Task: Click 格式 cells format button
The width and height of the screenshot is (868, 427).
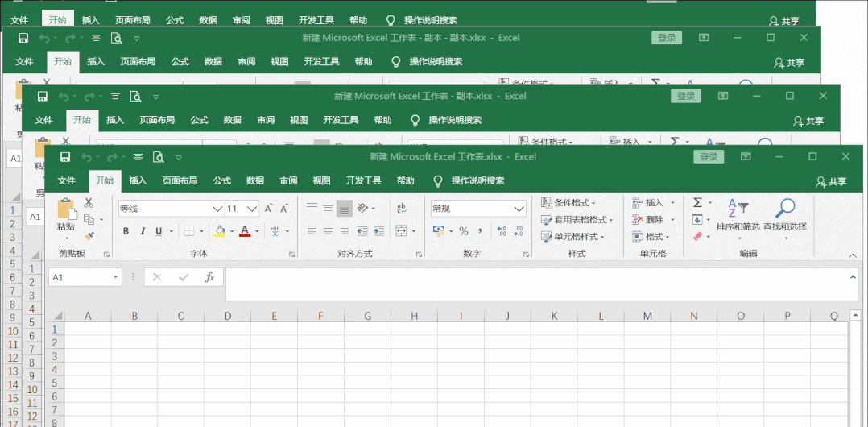Action: (x=651, y=237)
